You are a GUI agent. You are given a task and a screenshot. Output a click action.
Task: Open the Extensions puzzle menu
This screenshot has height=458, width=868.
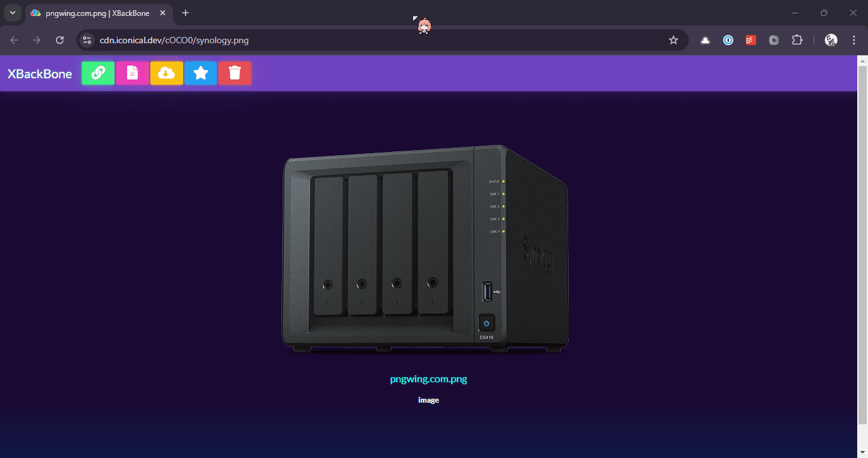pyautogui.click(x=797, y=40)
